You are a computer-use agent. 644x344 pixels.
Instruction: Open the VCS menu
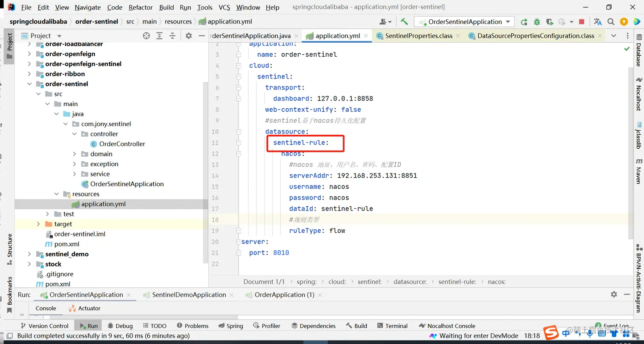tap(224, 7)
